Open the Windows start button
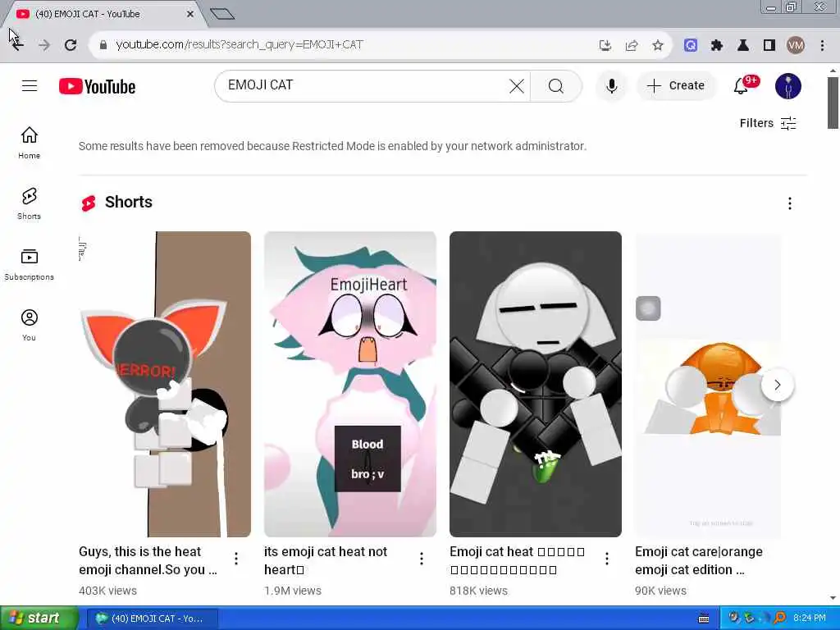Image resolution: width=840 pixels, height=630 pixels. pos(39,619)
